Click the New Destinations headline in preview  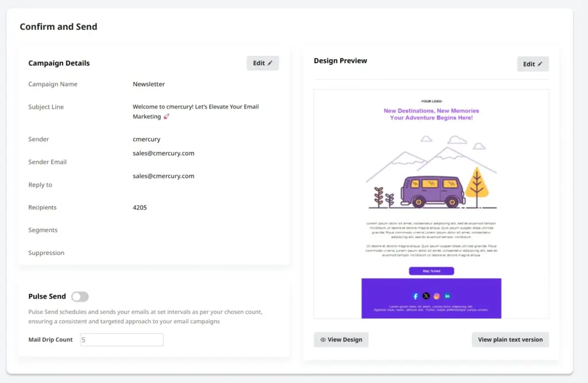(431, 114)
